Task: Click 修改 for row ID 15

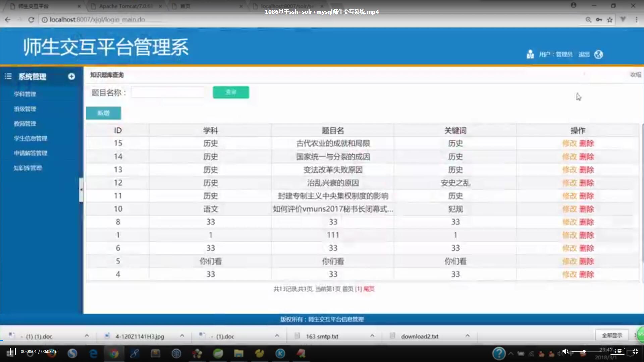Action: (x=570, y=143)
